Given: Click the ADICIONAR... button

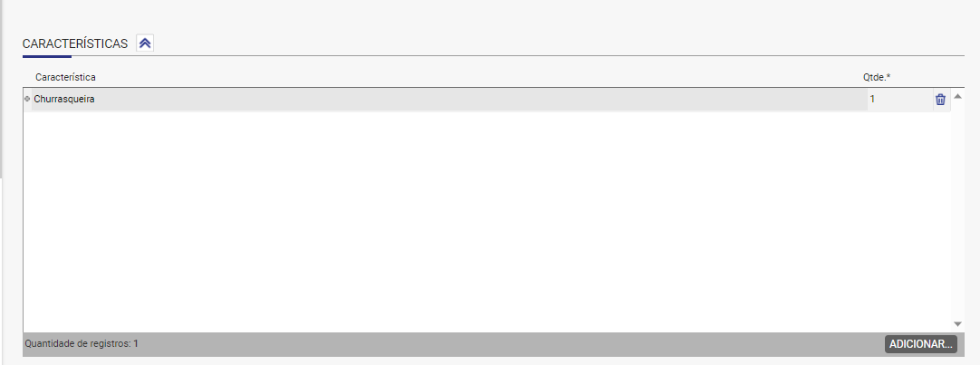Looking at the screenshot, I should click(920, 344).
